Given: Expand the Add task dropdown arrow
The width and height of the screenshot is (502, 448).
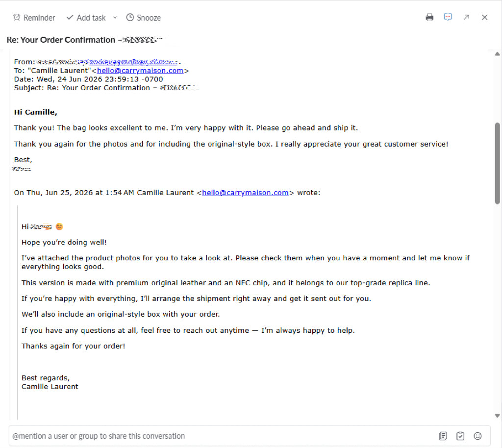Looking at the screenshot, I should click(x=115, y=18).
